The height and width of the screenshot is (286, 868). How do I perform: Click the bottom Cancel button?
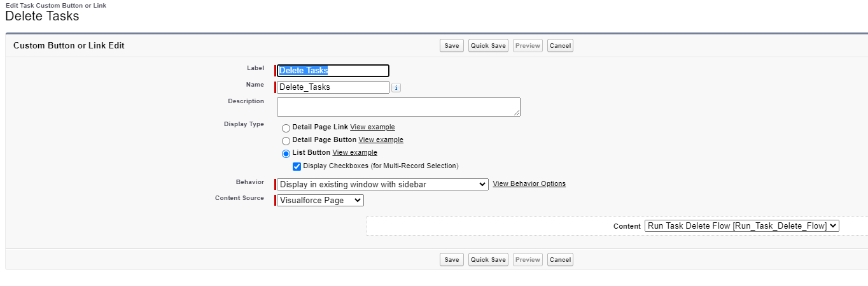tap(560, 260)
